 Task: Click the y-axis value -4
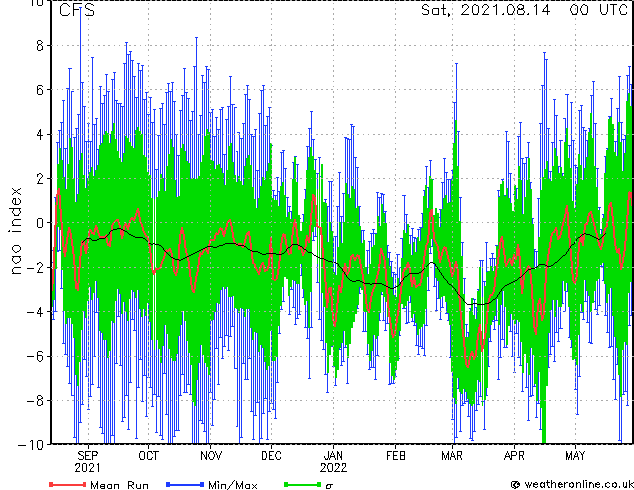point(34,312)
